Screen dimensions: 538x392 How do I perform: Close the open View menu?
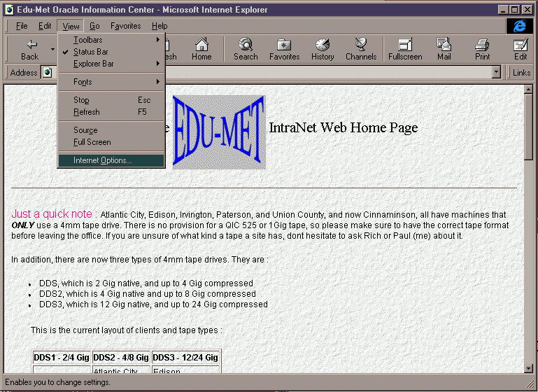coord(71,26)
